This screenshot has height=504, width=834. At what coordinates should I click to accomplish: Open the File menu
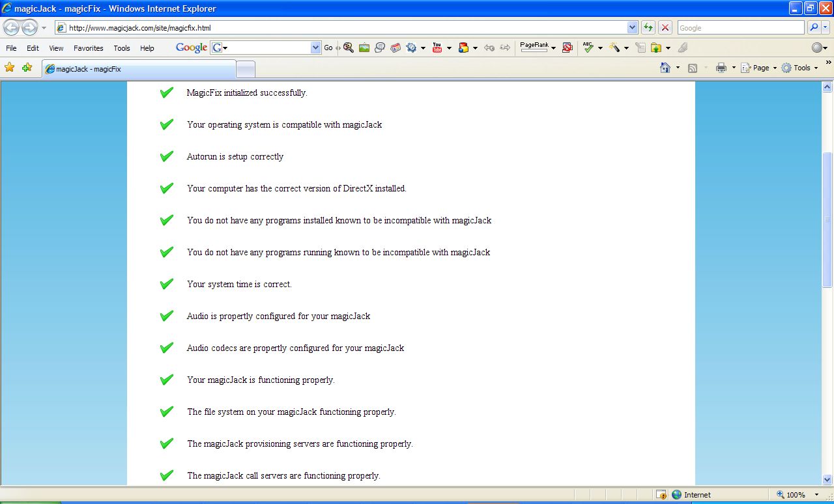click(11, 48)
